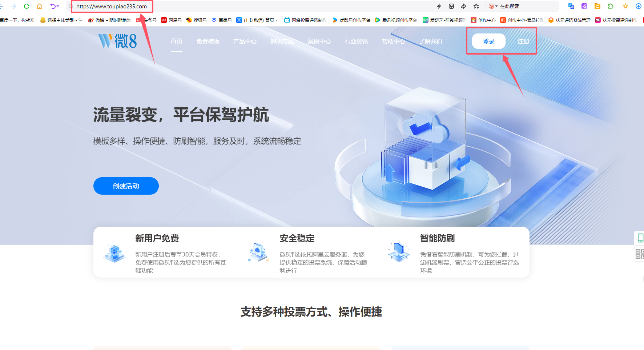Click the lightning speed-mode icon in address bar
Screen dimensions: 644x350
tap(439, 6)
